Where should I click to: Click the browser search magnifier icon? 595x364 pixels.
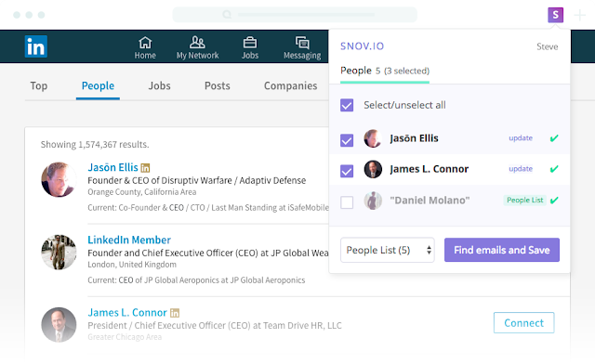click(227, 15)
